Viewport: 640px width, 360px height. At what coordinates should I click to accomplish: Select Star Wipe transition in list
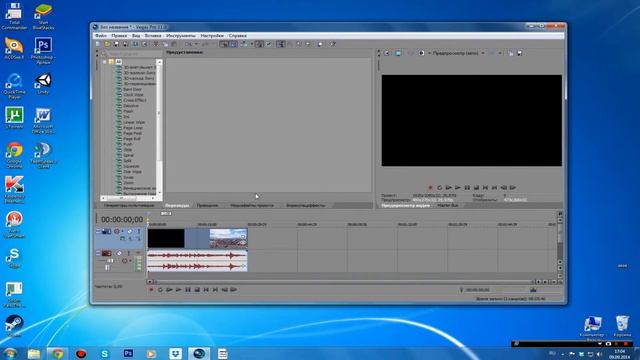click(x=132, y=172)
